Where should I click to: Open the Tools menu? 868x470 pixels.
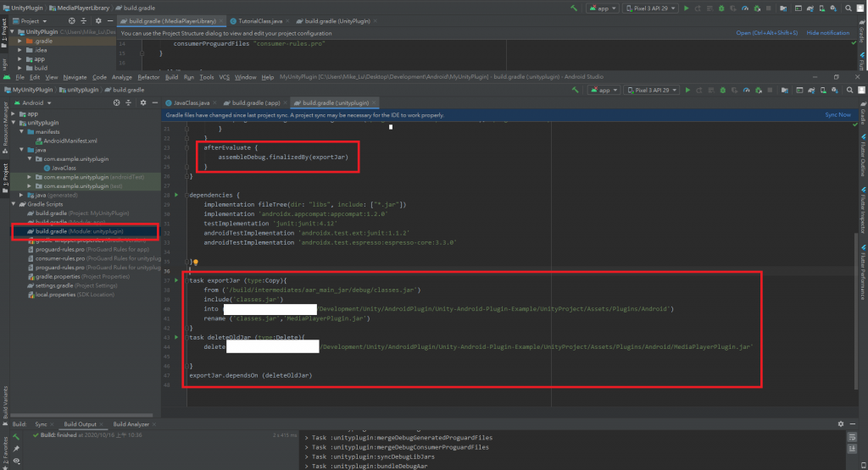coord(207,77)
